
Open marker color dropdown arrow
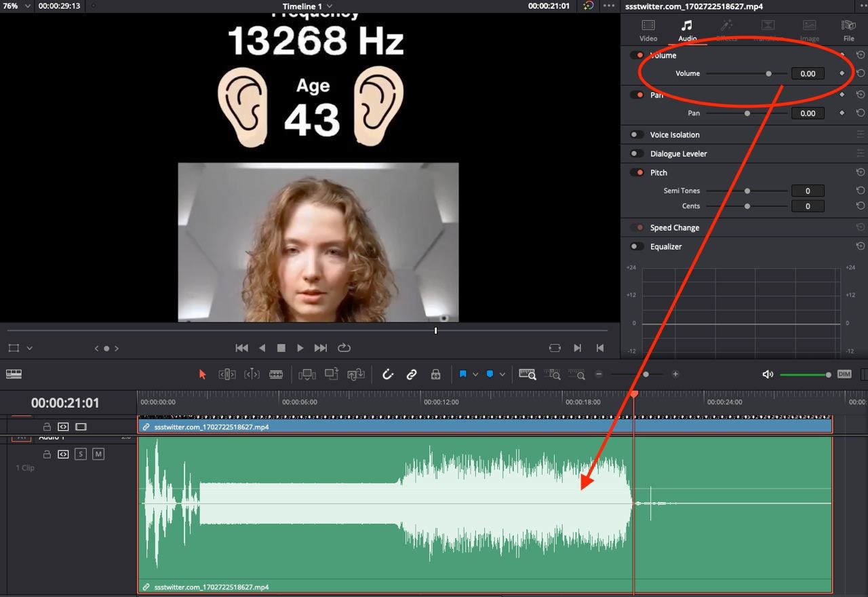(x=502, y=374)
